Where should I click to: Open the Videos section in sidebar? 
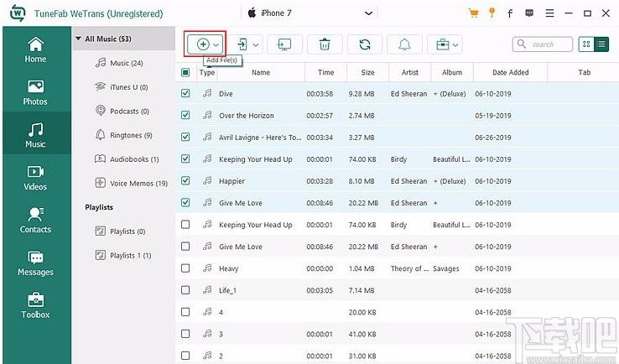(35, 178)
